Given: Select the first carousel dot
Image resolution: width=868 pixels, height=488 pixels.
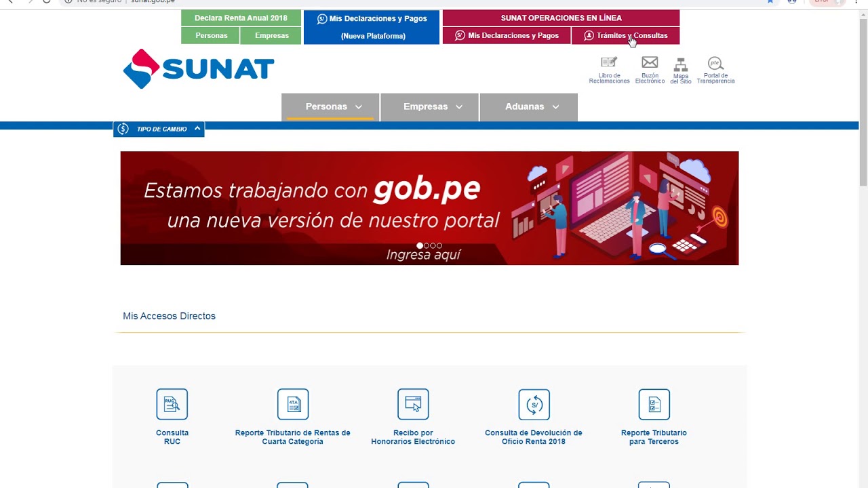Looking at the screenshot, I should tap(420, 245).
